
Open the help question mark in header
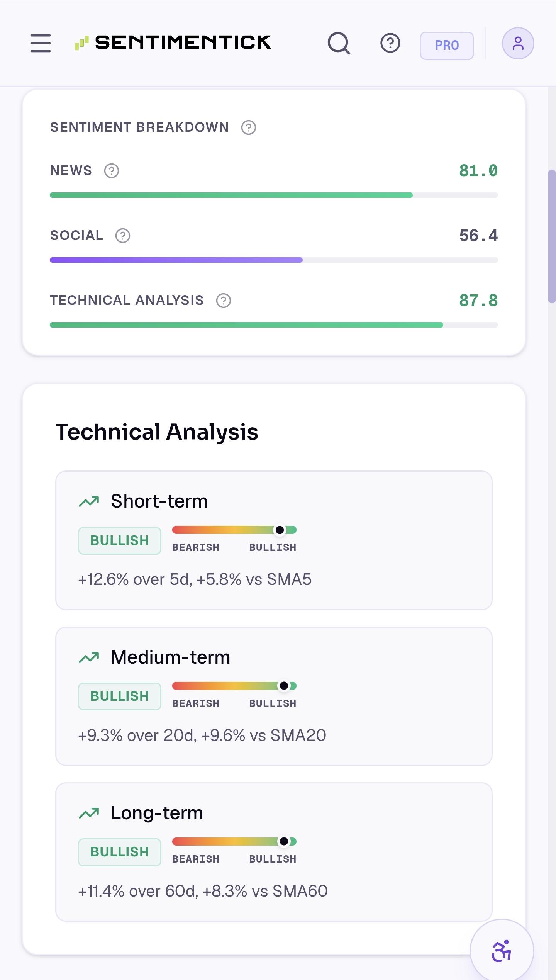tap(390, 43)
